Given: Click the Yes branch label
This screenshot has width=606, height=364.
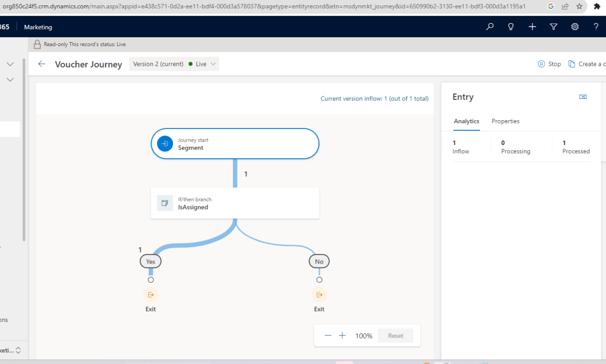Looking at the screenshot, I should 150,261.
